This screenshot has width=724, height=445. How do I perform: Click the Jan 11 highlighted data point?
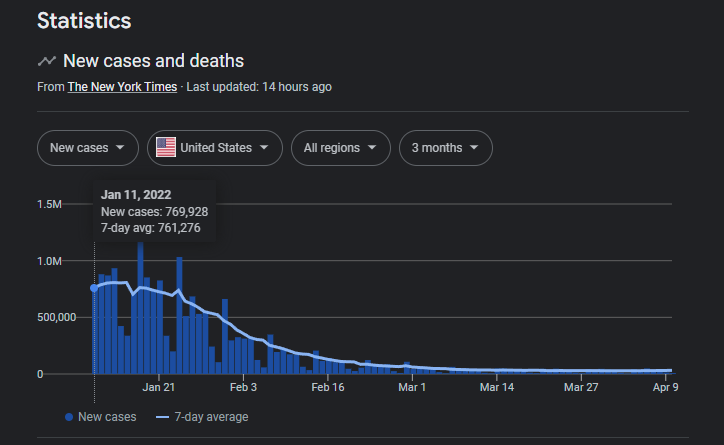tap(94, 288)
